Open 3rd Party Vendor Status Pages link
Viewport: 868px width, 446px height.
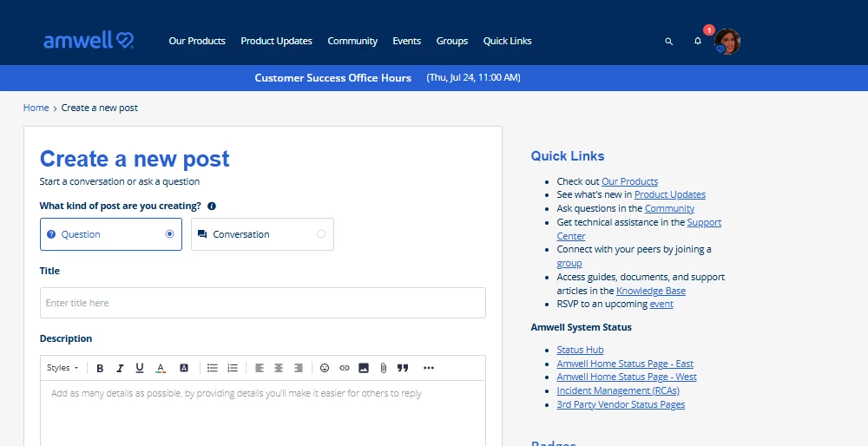621,404
